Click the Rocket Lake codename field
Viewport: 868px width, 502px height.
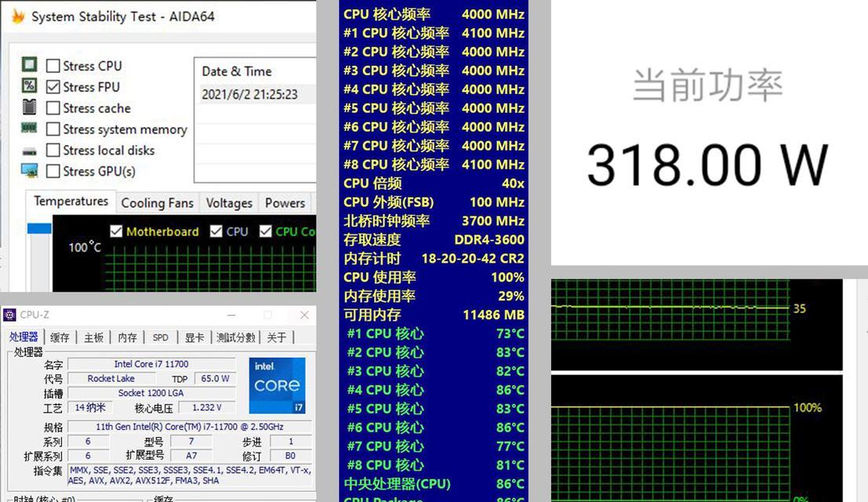(x=111, y=379)
